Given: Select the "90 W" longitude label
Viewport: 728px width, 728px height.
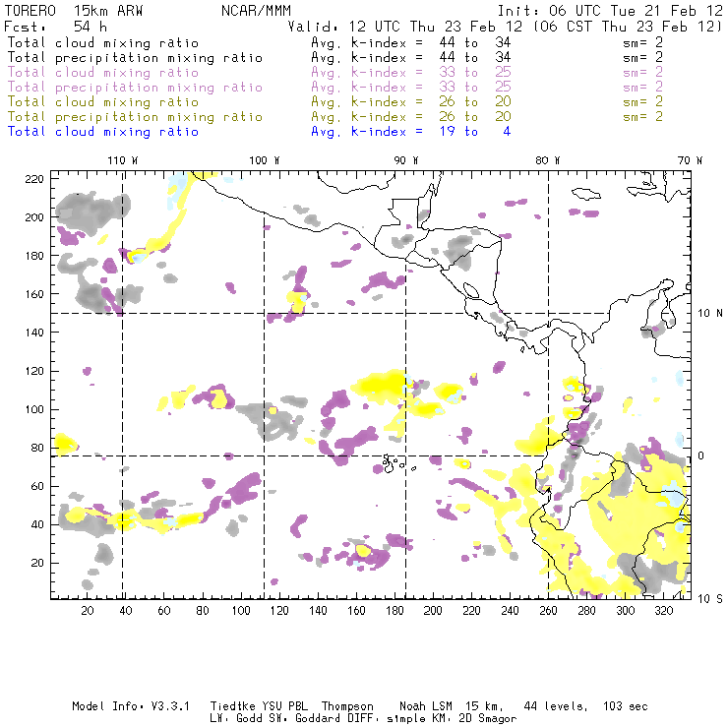Looking at the screenshot, I should point(406,160).
